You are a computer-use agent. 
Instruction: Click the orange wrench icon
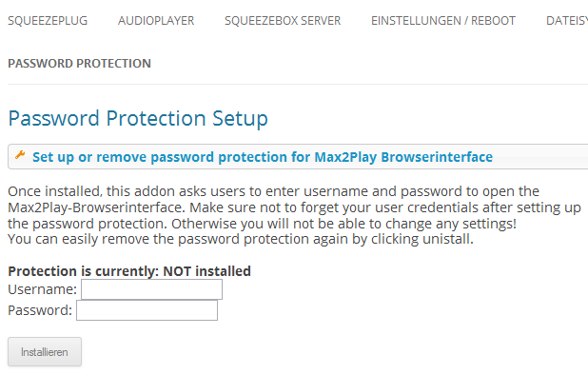tap(20, 155)
